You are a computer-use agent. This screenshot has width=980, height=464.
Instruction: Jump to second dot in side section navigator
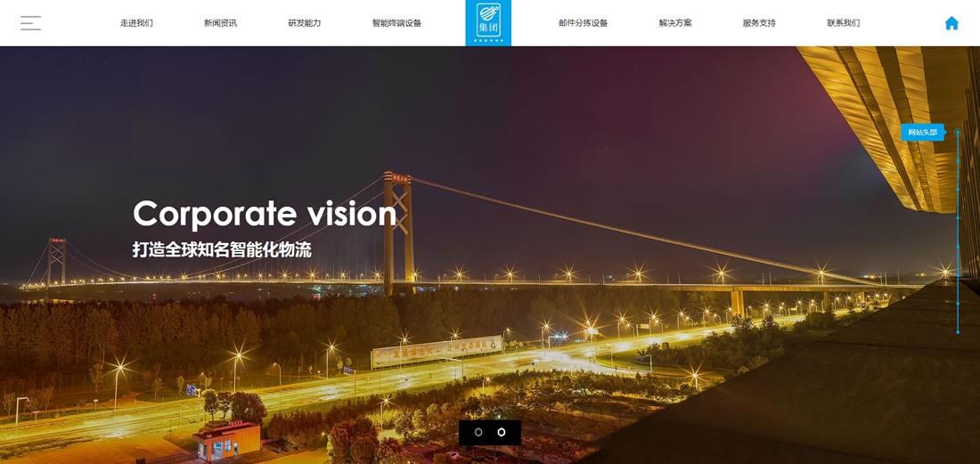(958, 160)
